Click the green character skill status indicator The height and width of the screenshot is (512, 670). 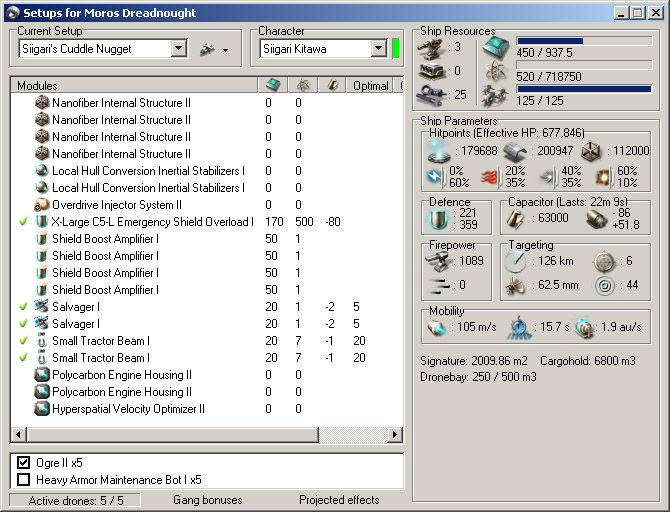coord(396,49)
